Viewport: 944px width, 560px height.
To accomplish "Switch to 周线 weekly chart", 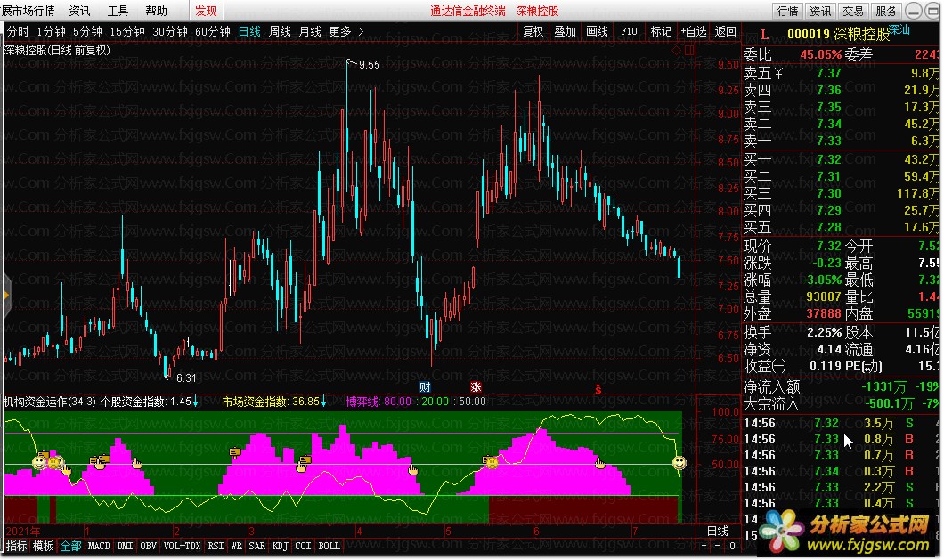I will point(280,31).
